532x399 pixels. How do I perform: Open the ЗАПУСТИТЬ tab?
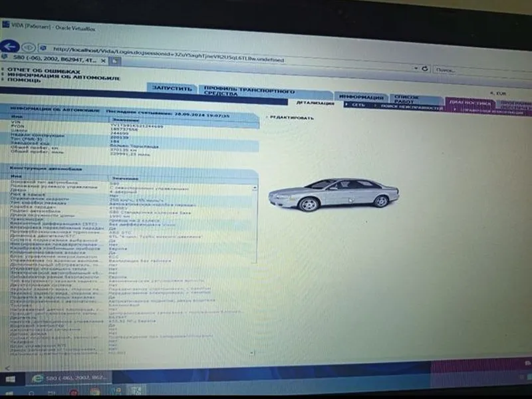(x=172, y=88)
